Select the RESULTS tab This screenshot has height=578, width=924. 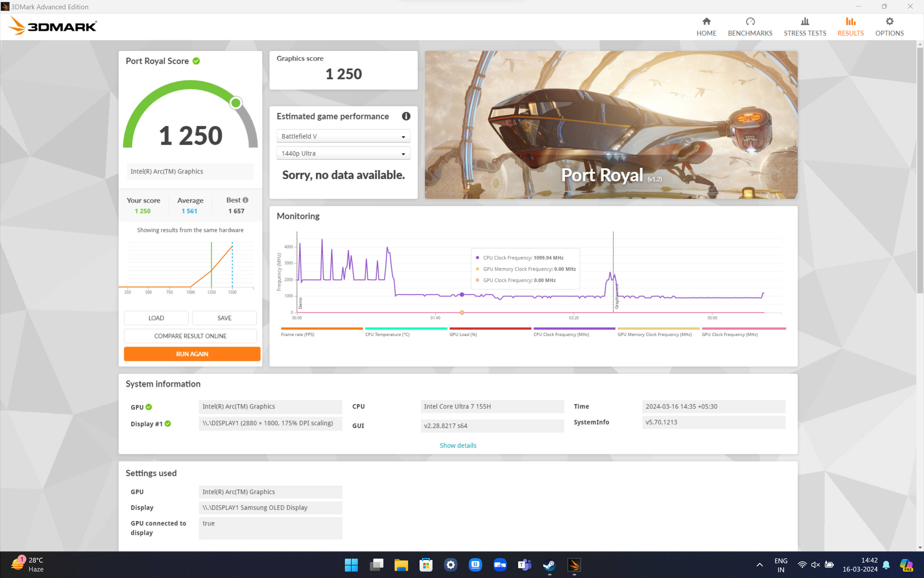(x=850, y=27)
